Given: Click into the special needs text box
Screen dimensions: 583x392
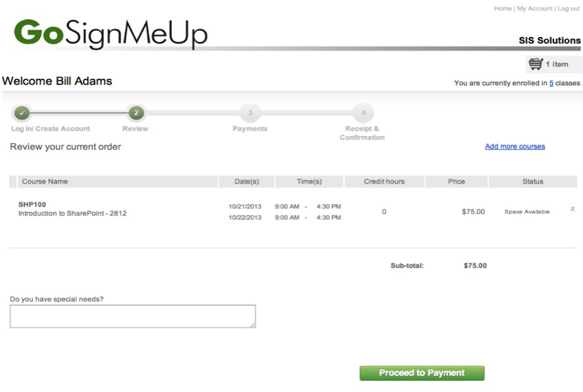Looking at the screenshot, I should tap(132, 316).
